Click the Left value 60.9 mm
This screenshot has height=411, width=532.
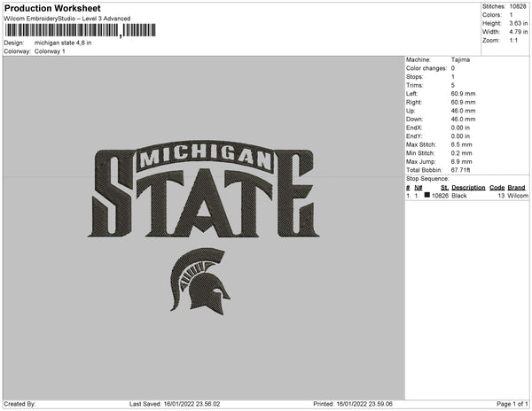pyautogui.click(x=463, y=94)
